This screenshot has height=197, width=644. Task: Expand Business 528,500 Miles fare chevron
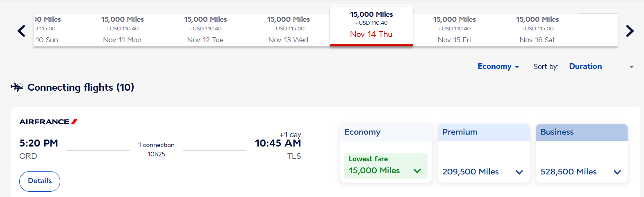(617, 172)
